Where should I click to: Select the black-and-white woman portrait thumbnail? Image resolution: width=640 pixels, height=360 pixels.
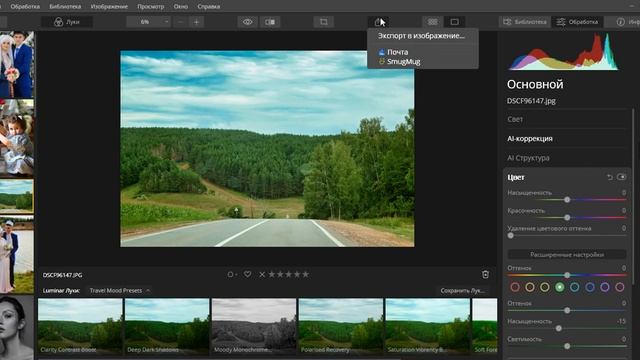coord(17,328)
